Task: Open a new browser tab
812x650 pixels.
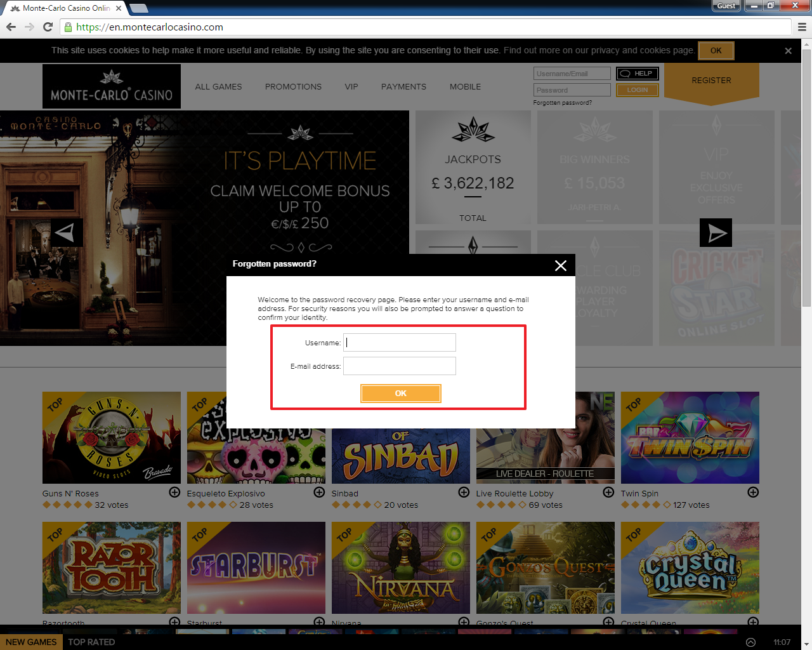Action: tap(139, 8)
